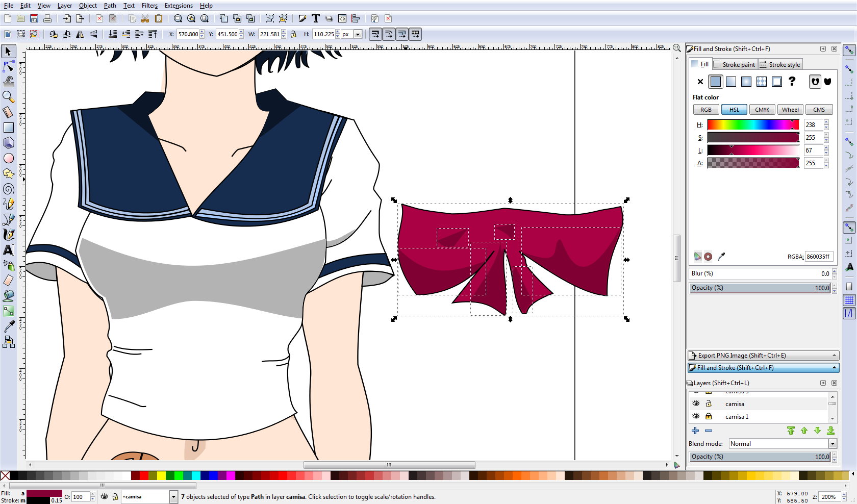Select the Ellipse circle tool

[x=9, y=158]
